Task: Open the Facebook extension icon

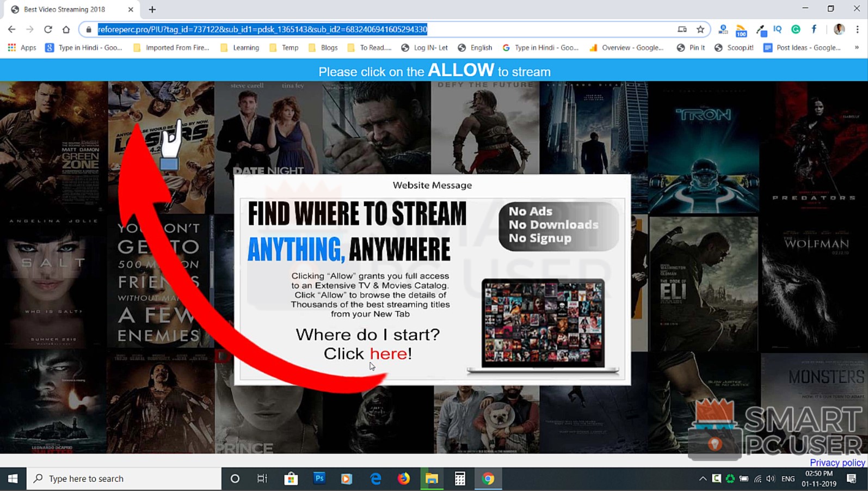Action: [x=814, y=29]
